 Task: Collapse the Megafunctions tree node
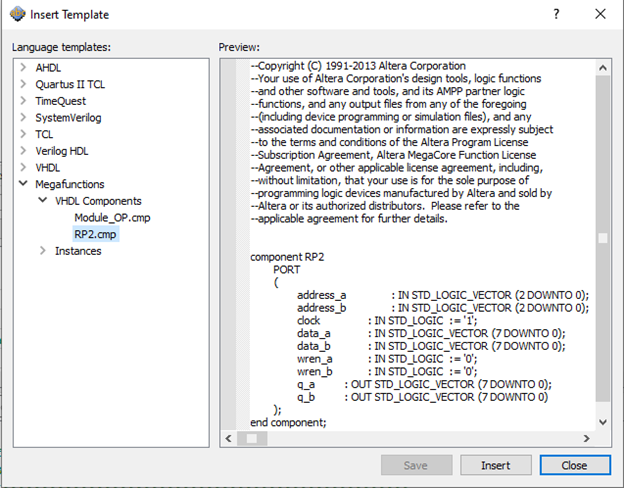[24, 185]
